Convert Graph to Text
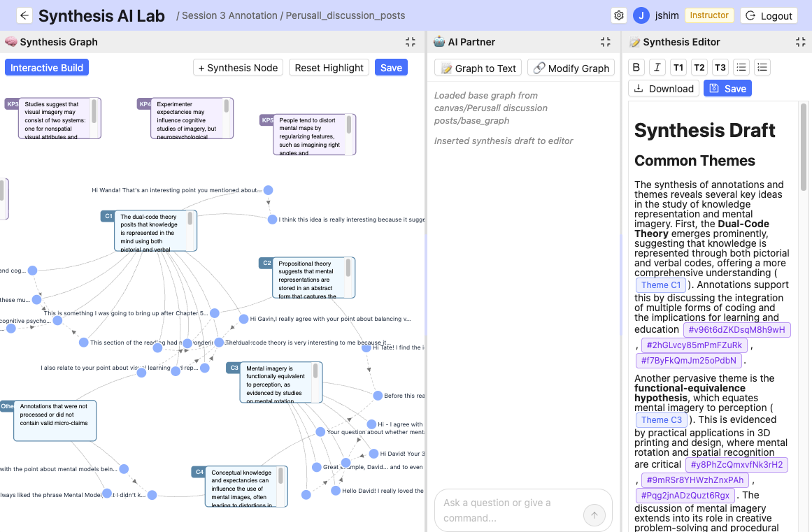812x532 pixels. click(478, 69)
